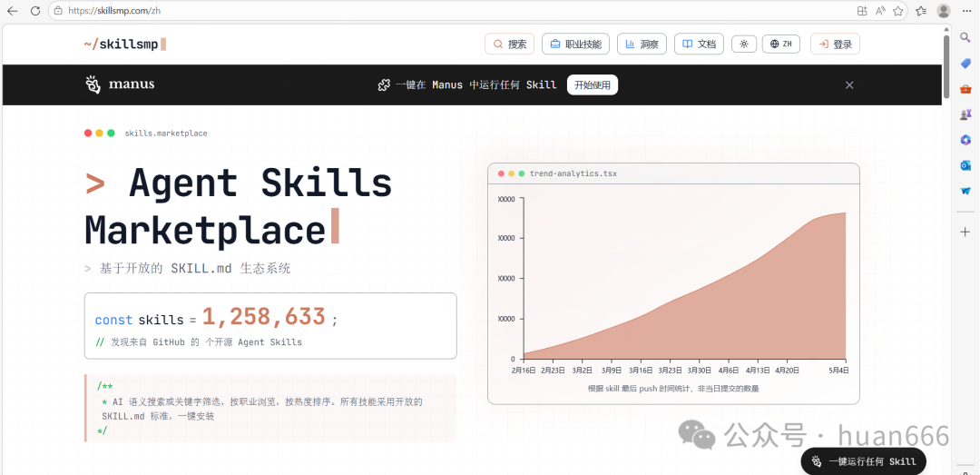Click the 一键运行任何 Skill floating button
Viewport: 980px width, 475px height.
863,461
